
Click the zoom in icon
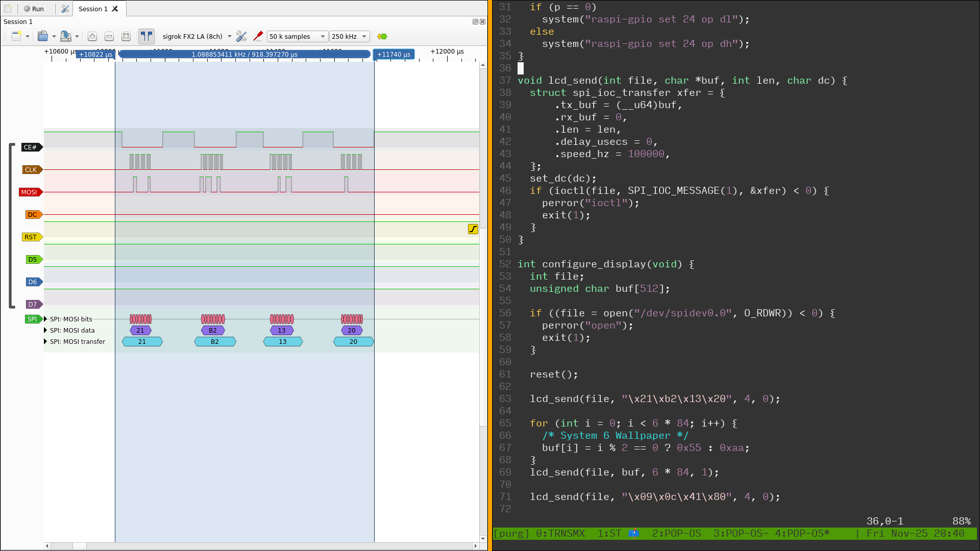[92, 36]
